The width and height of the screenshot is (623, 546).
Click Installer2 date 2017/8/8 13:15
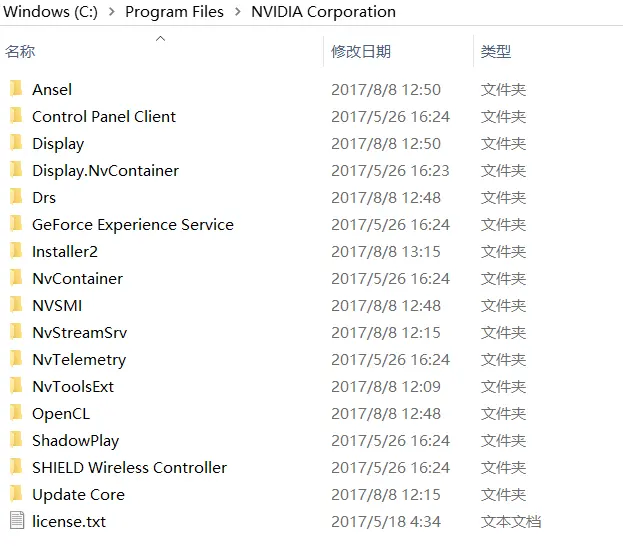386,252
